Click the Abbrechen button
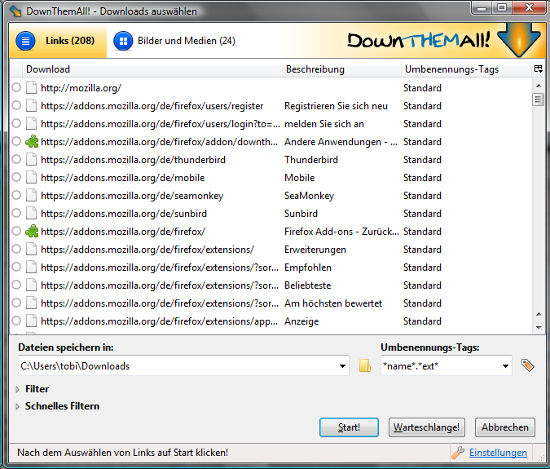The image size is (550, 469). [505, 427]
